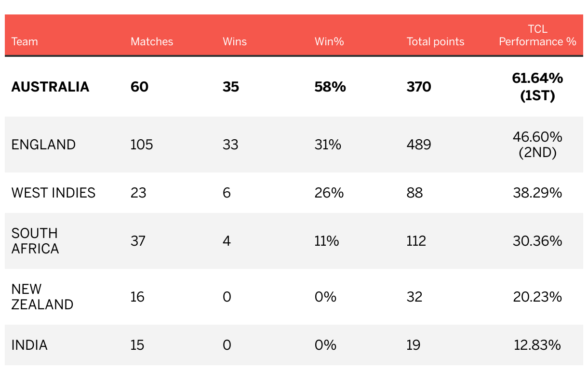
Task: Select South Africa's 37 matches value
Action: [x=138, y=241]
